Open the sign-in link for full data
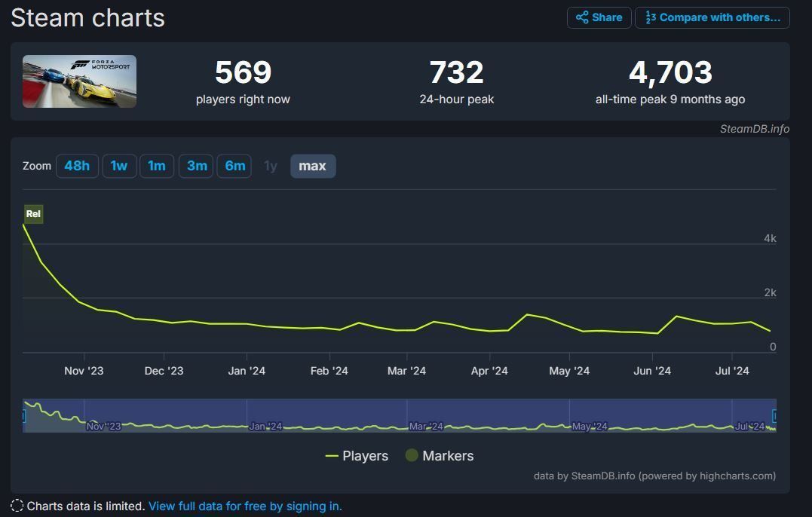This screenshot has height=517, width=812. click(x=246, y=506)
